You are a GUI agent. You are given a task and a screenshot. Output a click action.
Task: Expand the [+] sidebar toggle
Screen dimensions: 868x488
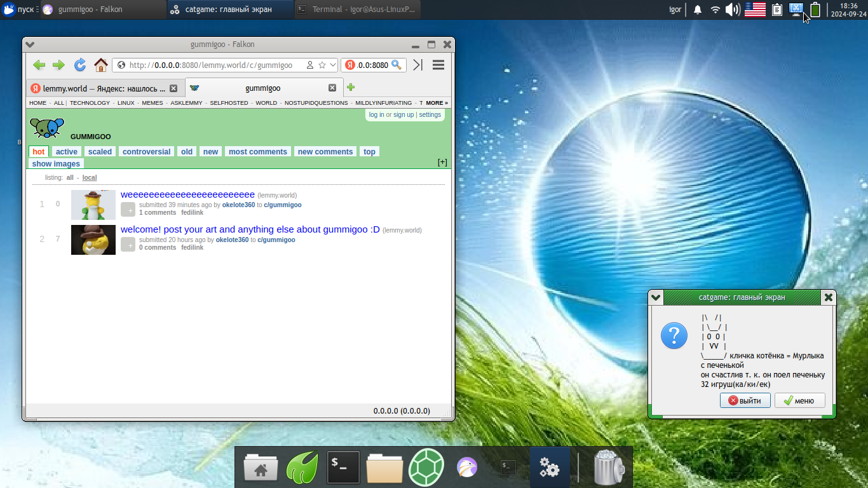(442, 163)
